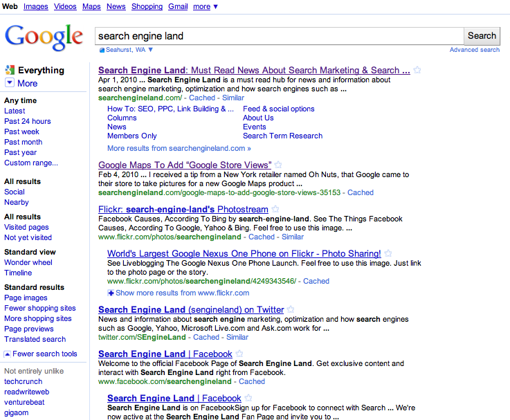Open Translated search
The image size is (510, 420).
click(35, 339)
